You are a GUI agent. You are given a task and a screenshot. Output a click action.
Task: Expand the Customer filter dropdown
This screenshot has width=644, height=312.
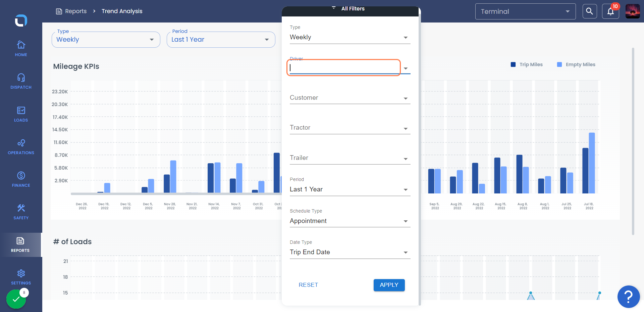click(350, 98)
